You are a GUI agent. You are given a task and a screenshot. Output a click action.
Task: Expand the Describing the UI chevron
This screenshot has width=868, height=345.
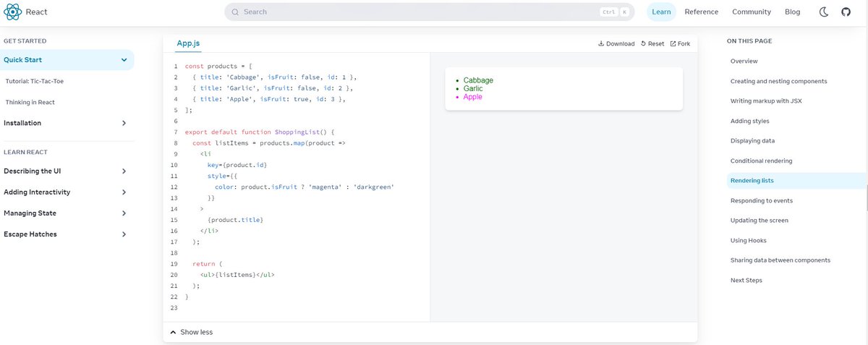[124, 171]
